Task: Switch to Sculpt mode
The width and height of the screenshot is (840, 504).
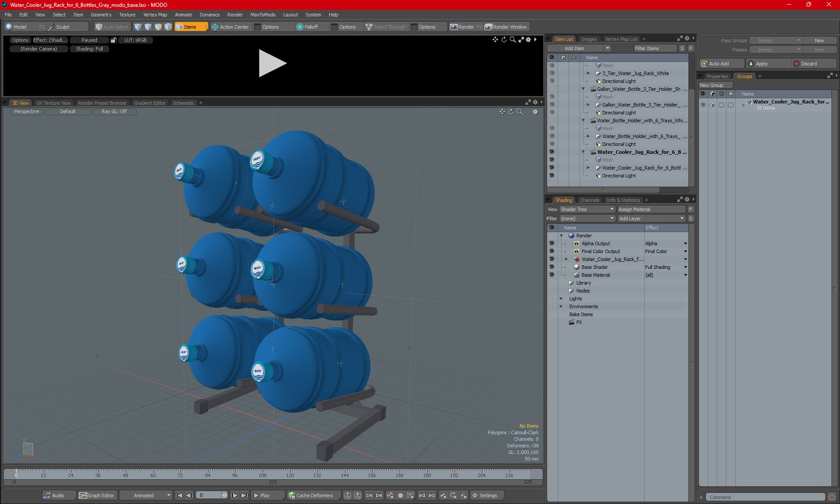Action: [x=68, y=27]
